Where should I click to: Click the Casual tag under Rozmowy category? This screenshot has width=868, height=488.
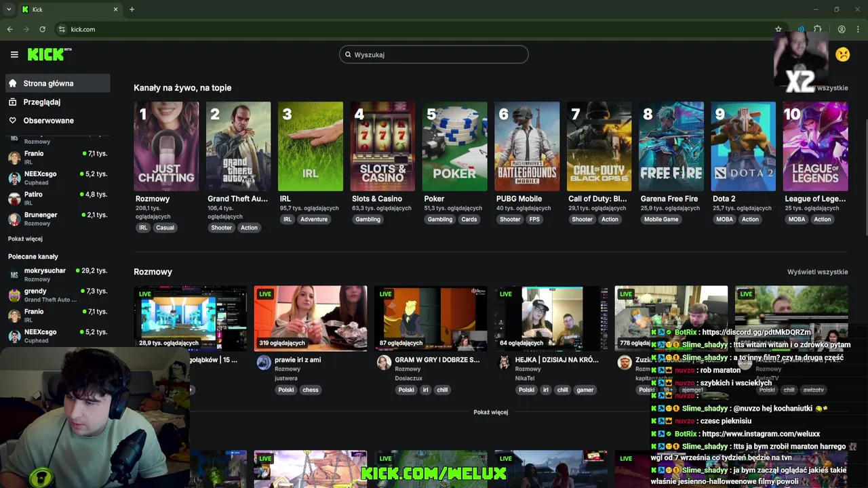tap(165, 228)
